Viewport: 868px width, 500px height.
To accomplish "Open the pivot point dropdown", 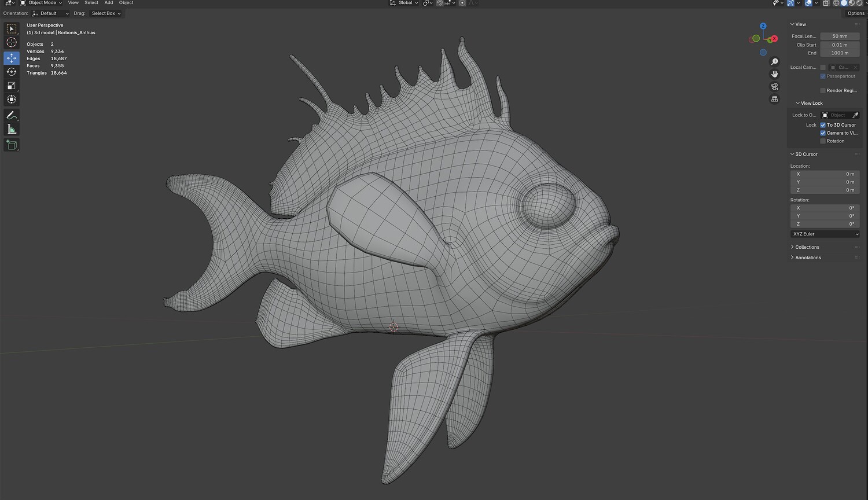I will pyautogui.click(x=428, y=3).
